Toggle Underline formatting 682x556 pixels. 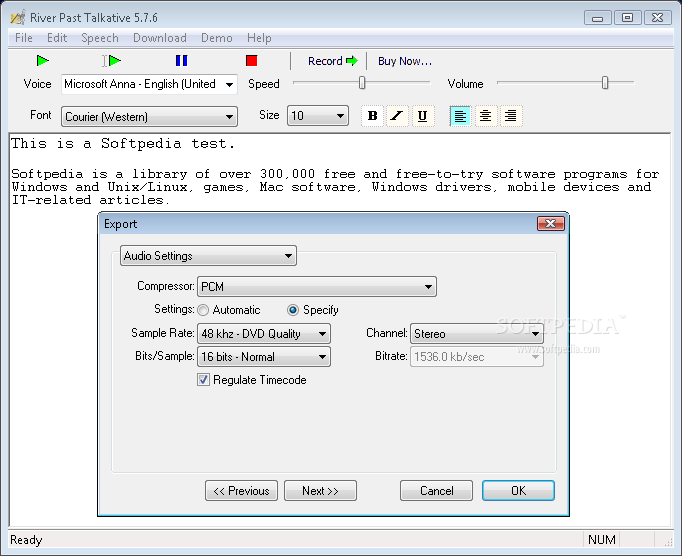coord(422,116)
